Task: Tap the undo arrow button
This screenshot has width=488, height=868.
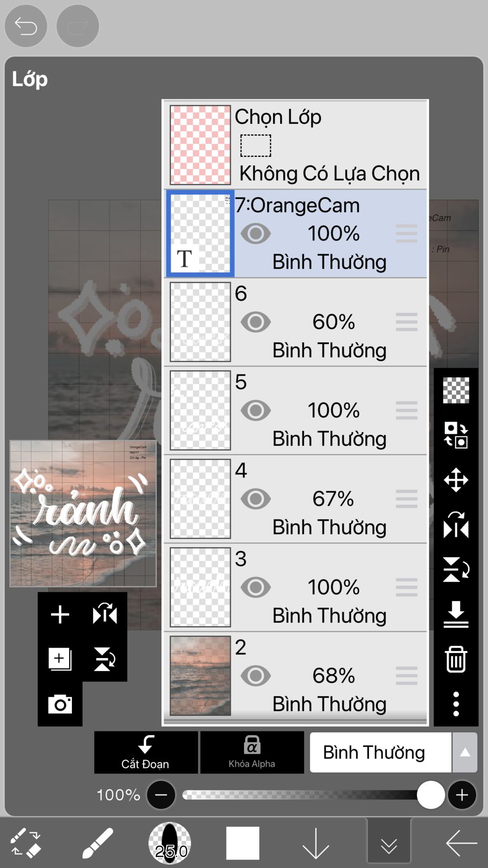Action: point(26,26)
